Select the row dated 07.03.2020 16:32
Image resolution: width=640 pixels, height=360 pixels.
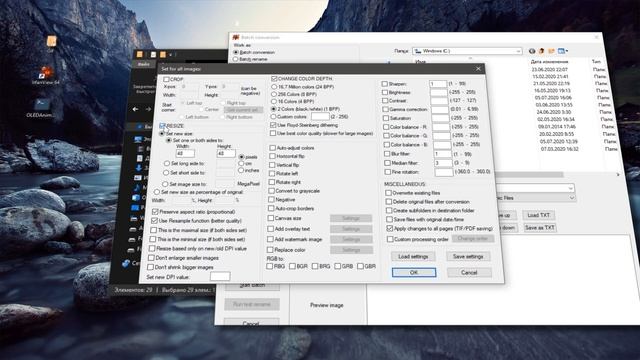pos(560,149)
